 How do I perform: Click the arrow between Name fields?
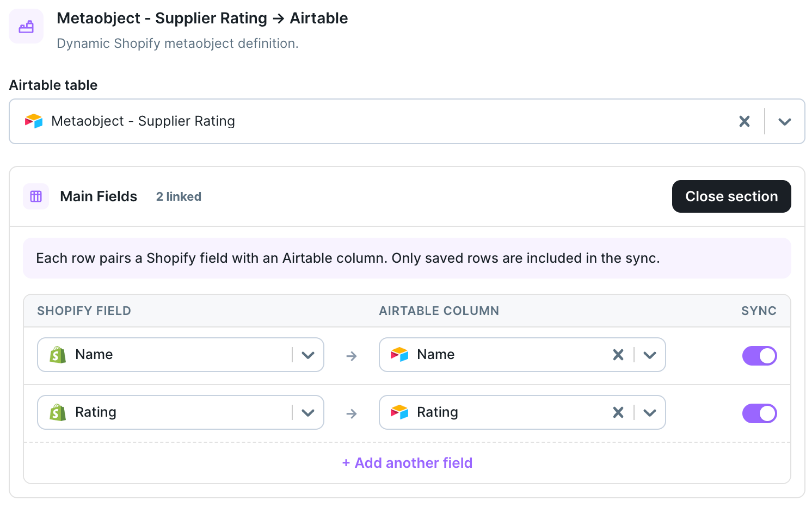click(352, 356)
